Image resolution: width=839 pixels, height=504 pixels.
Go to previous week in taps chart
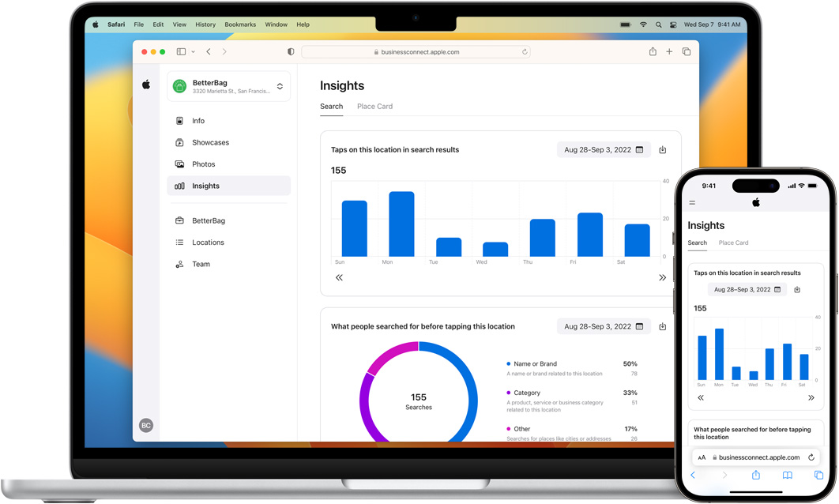click(x=339, y=278)
